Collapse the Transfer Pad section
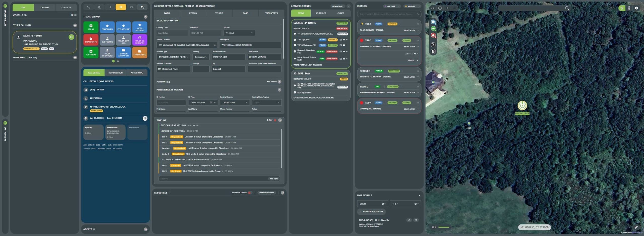Screen dimensions: 644x236 coord(145,17)
